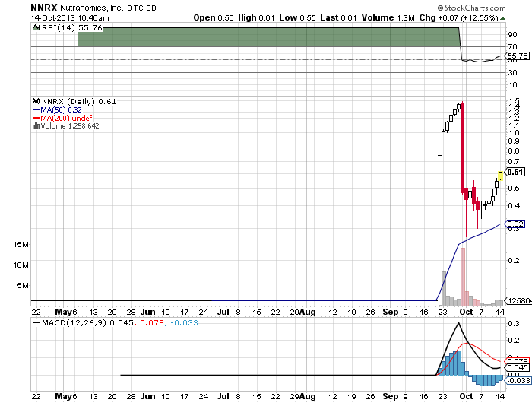The height and width of the screenshot is (403, 532).
Task: Click the Volume 1,258,642 legend entry
Action: click(x=70, y=126)
